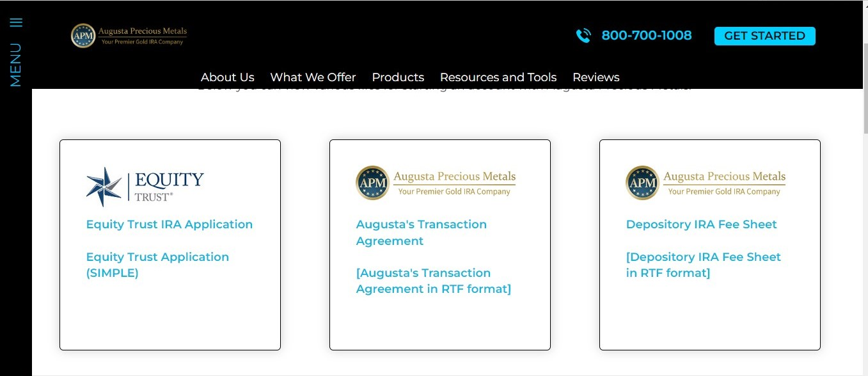Click the APM logo on the Transaction Agreement card
Image resolution: width=868 pixels, height=376 pixels.
436,182
